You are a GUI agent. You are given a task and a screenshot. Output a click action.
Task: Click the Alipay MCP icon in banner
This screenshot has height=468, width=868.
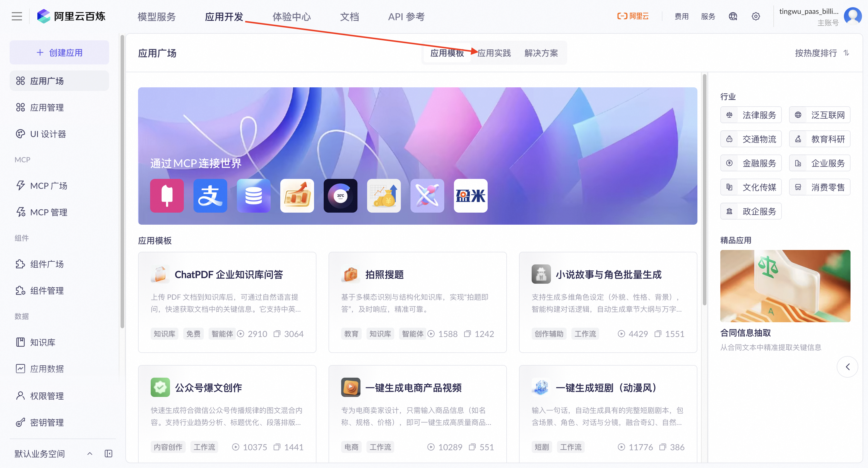point(210,196)
